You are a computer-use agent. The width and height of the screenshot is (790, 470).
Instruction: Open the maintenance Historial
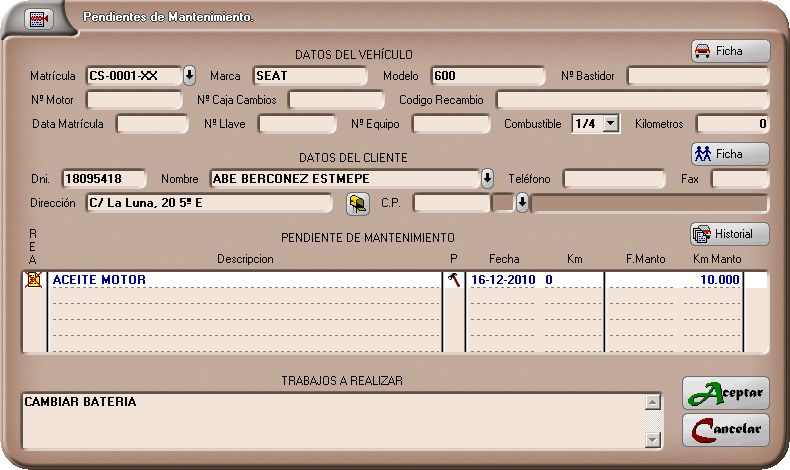pos(730,234)
